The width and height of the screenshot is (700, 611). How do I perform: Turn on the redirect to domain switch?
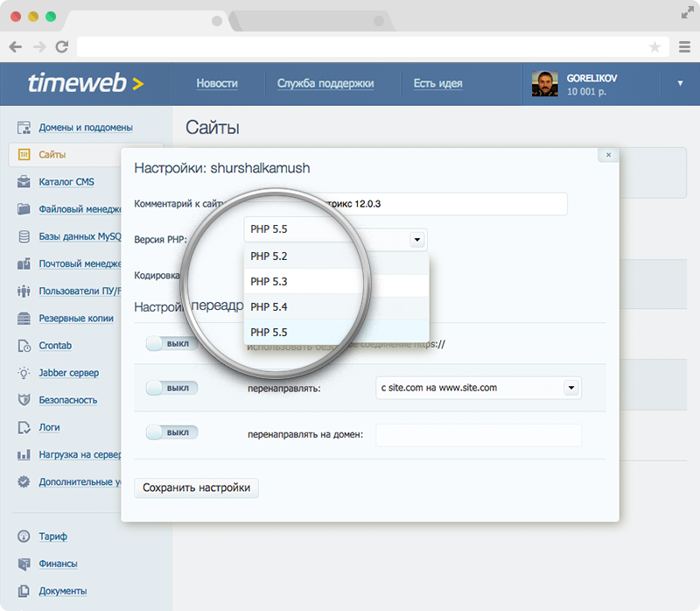[171, 432]
